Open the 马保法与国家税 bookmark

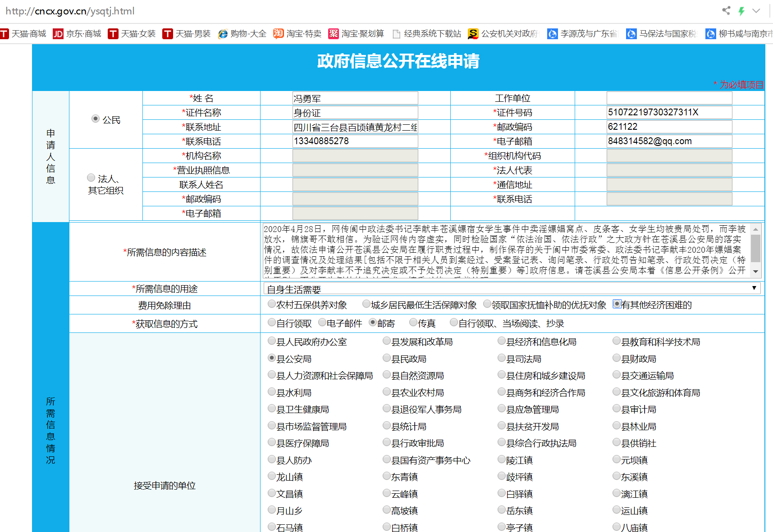tap(661, 34)
